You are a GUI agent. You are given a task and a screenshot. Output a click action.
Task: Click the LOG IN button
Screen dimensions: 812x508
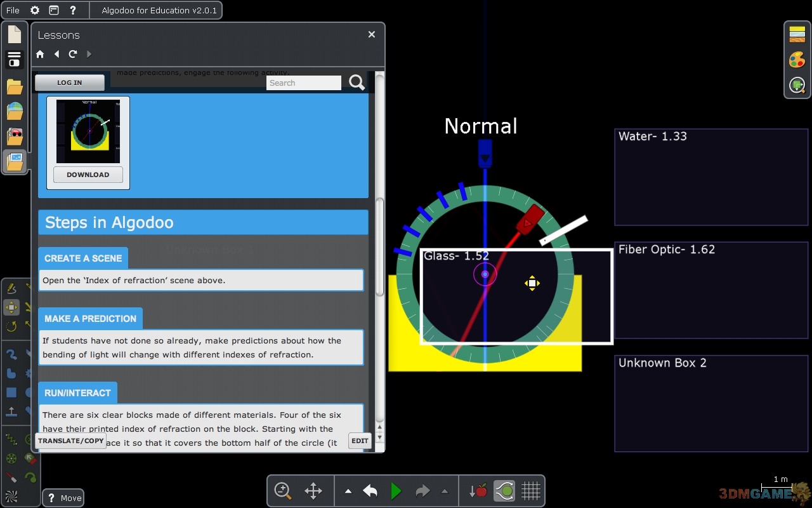point(70,83)
